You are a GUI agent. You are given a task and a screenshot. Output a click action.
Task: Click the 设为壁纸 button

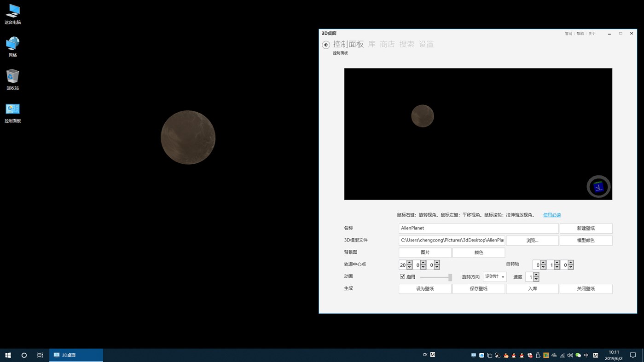tap(424, 288)
